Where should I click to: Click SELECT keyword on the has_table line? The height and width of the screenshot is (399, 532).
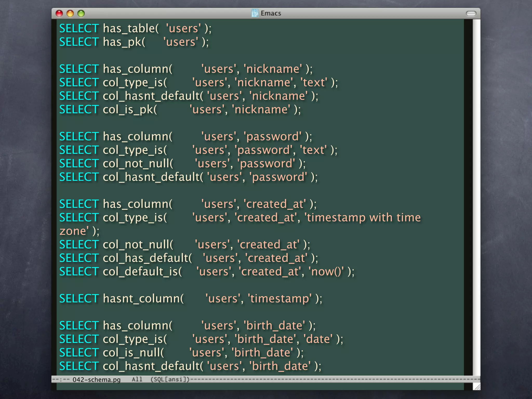79,28
